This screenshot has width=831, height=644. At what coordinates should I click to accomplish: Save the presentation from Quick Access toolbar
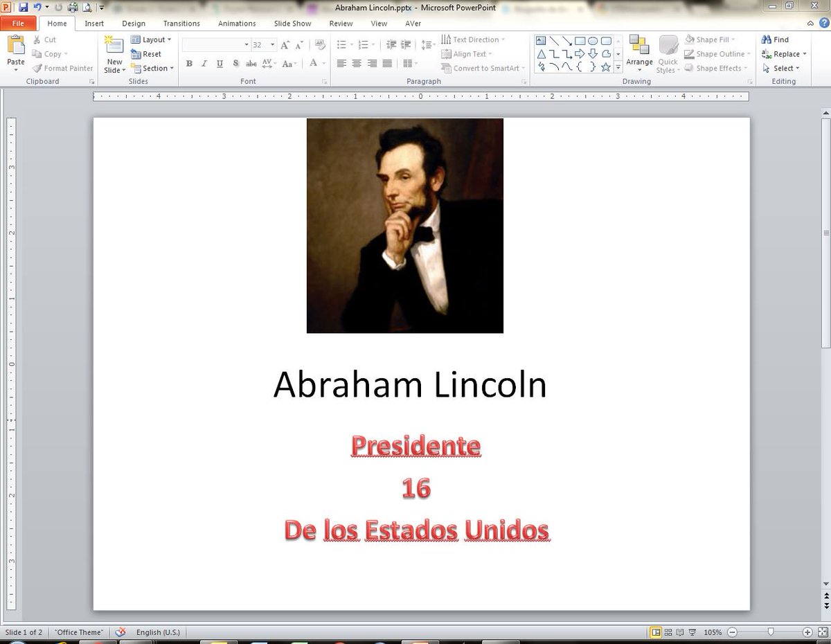click(x=23, y=8)
